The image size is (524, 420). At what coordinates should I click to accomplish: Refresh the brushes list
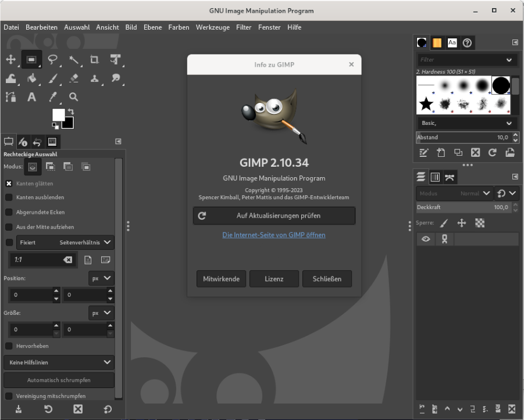492,153
